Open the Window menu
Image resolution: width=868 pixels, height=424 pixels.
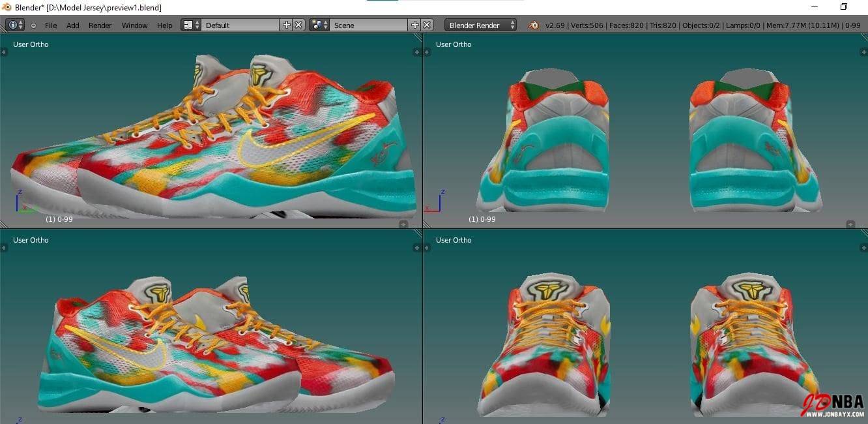pyautogui.click(x=135, y=25)
